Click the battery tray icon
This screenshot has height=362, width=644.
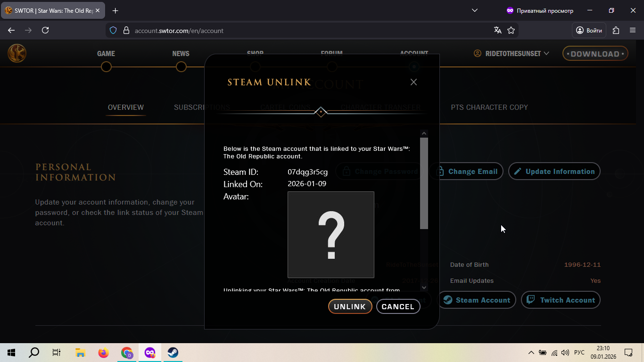(x=543, y=353)
